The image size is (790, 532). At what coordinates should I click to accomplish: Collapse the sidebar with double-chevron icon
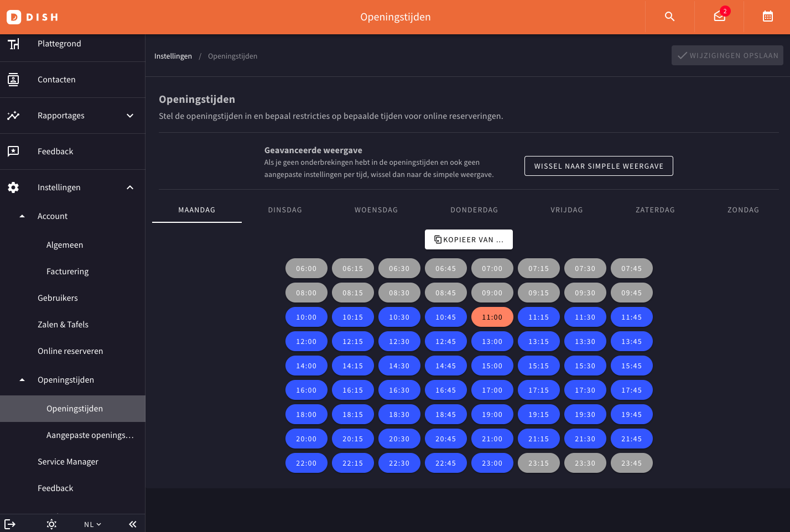(x=133, y=524)
